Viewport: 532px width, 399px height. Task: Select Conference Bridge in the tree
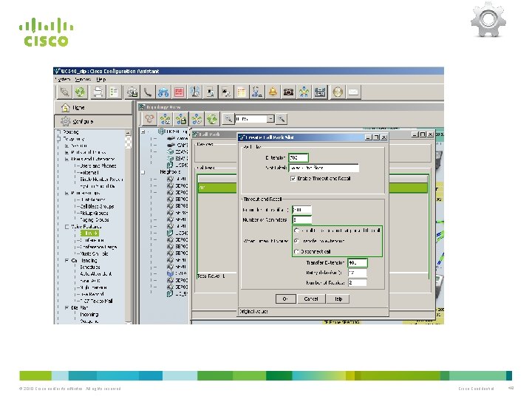[98, 247]
